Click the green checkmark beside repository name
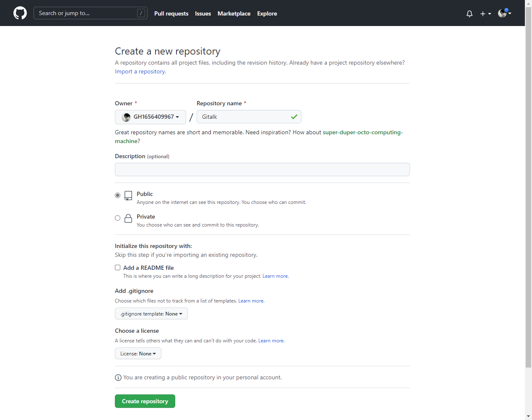 click(294, 117)
